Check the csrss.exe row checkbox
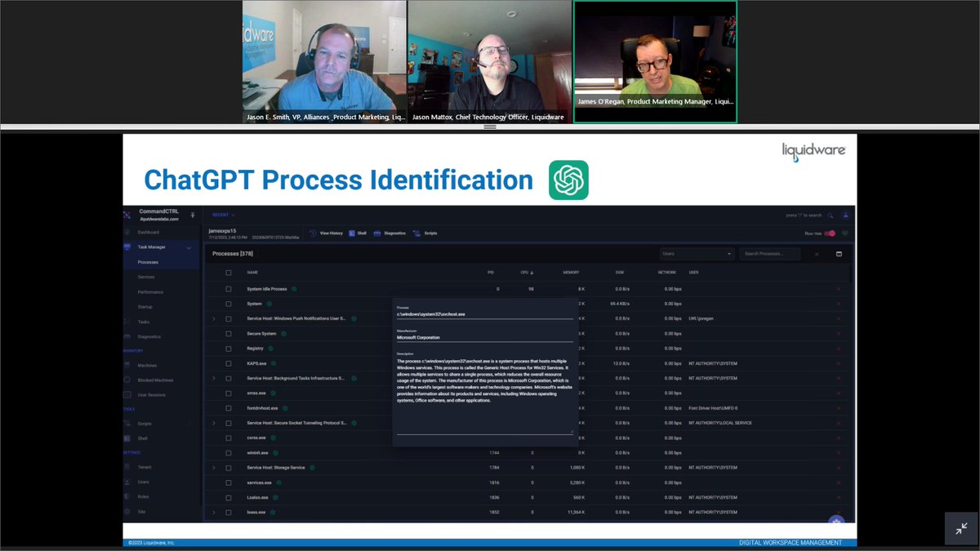980x551 pixels. (x=229, y=438)
